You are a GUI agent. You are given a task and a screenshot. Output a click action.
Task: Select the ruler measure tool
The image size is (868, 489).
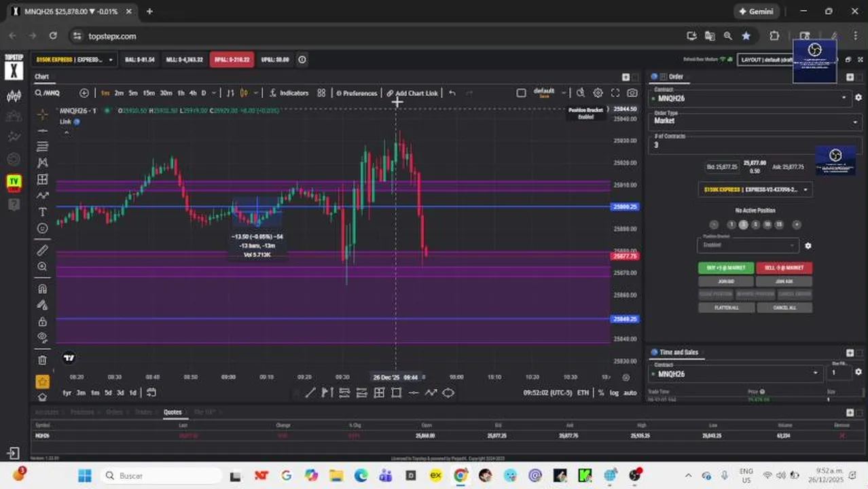click(x=42, y=250)
